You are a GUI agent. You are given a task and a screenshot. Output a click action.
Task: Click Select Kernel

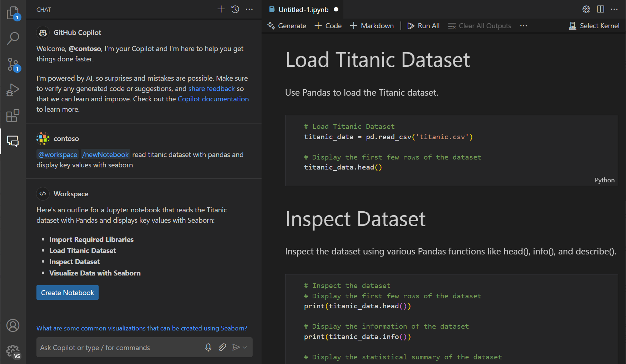[594, 26]
